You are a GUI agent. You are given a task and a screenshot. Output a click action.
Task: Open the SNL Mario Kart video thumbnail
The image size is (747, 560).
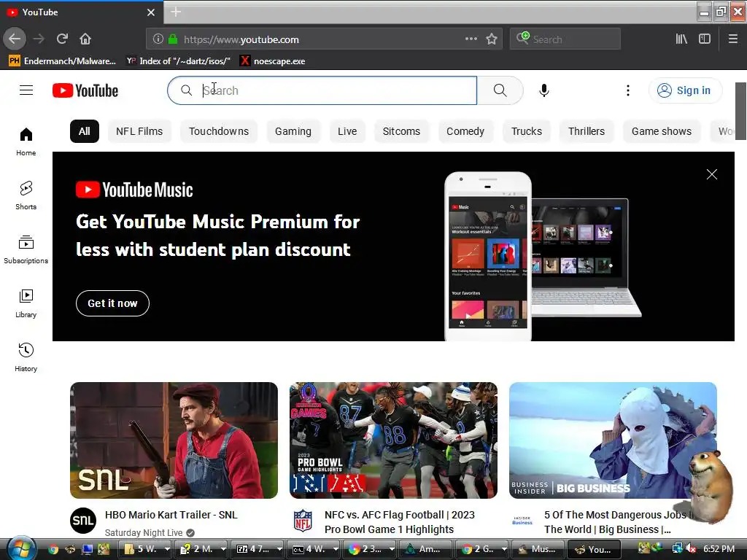[x=174, y=440]
